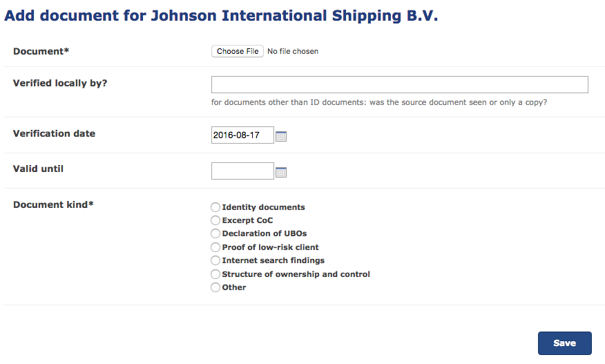This screenshot has height=364, width=605.
Task: Choose Structure of ownership and control
Action: pyautogui.click(x=215, y=274)
